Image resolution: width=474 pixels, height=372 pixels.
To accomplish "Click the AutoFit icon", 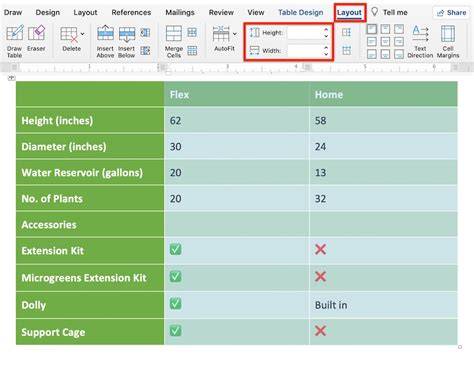I will 222,38.
